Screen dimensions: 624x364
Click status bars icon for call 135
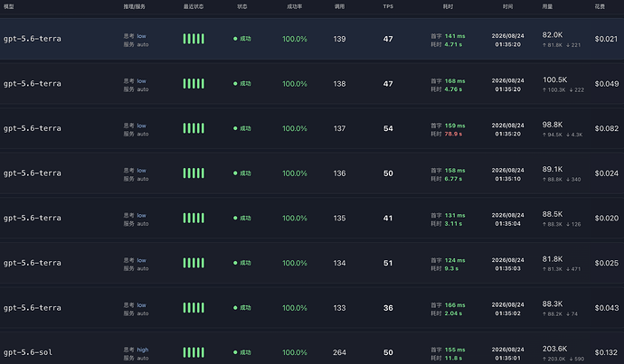(194, 219)
